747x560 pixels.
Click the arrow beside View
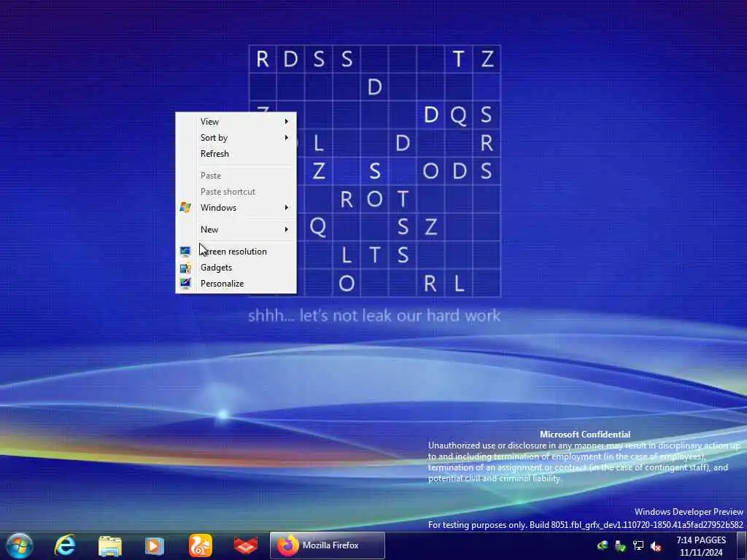[286, 122]
